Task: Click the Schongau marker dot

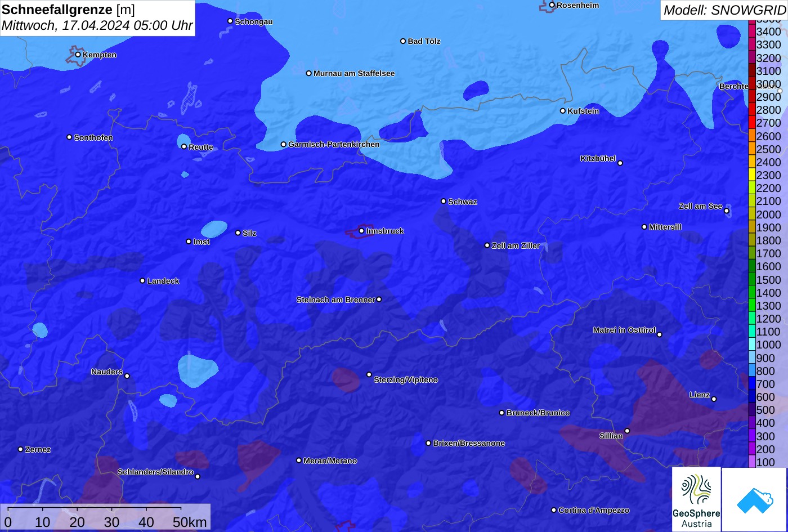Action: tap(230, 21)
